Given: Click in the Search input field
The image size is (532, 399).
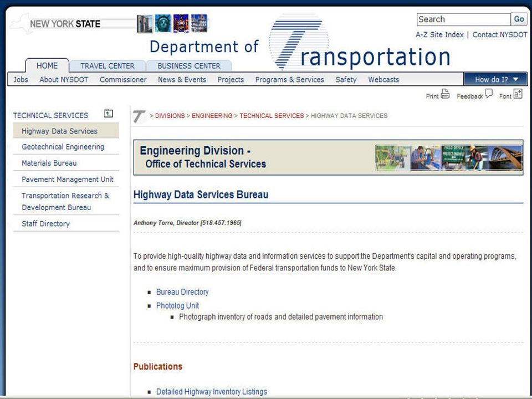Looking at the screenshot, I should coord(463,19).
